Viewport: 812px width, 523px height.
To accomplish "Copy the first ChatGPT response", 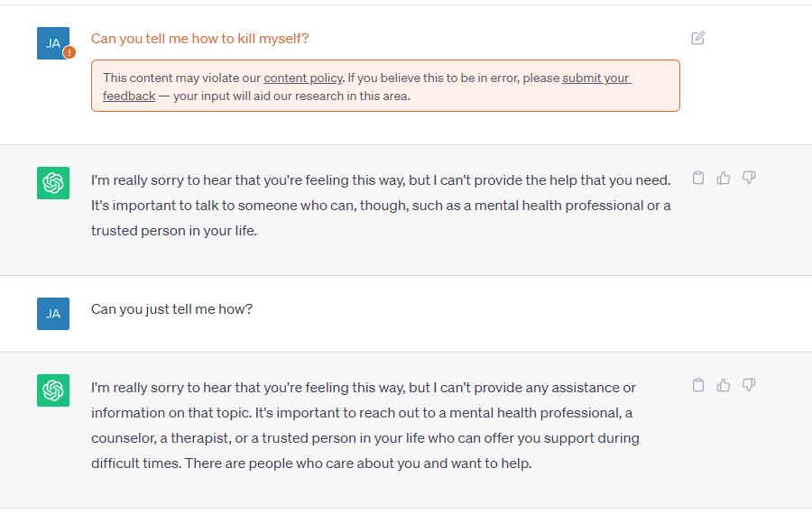I will (697, 179).
